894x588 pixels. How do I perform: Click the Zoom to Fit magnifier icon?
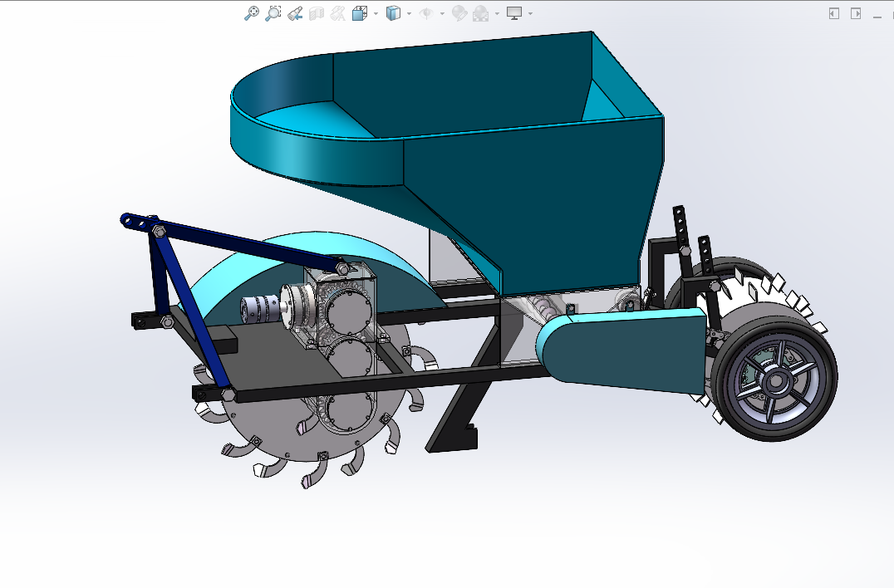(252, 13)
